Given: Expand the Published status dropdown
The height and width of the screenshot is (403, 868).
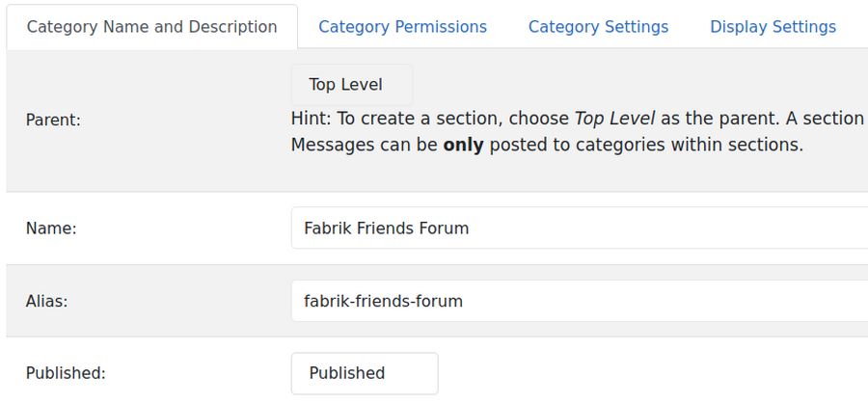Looking at the screenshot, I should click(364, 373).
